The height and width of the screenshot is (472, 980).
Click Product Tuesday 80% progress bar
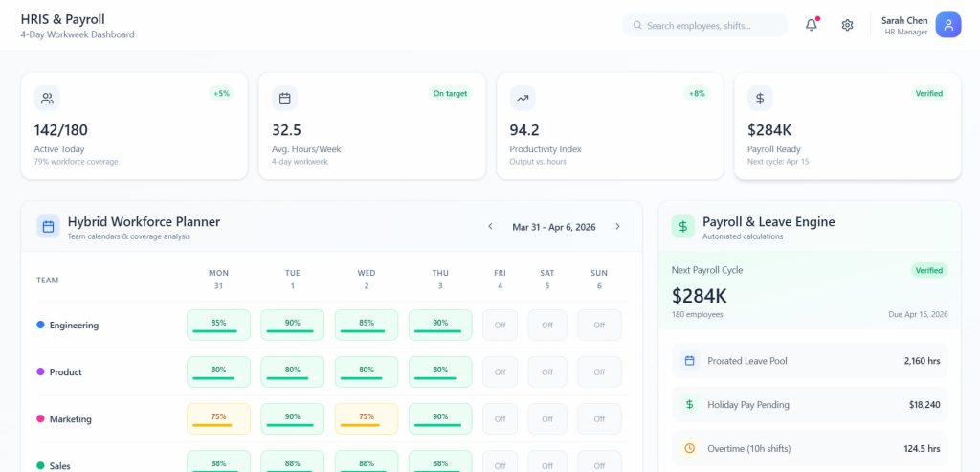click(292, 379)
